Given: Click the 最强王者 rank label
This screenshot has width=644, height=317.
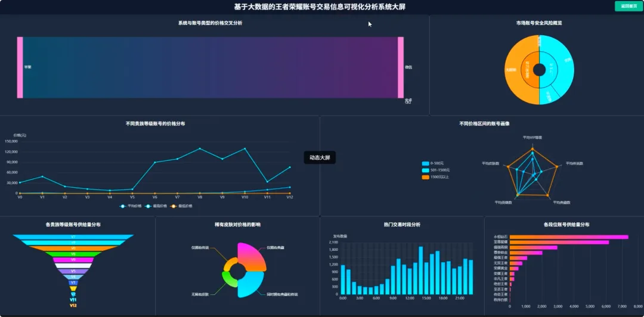Looking at the screenshot, I should point(501,258).
